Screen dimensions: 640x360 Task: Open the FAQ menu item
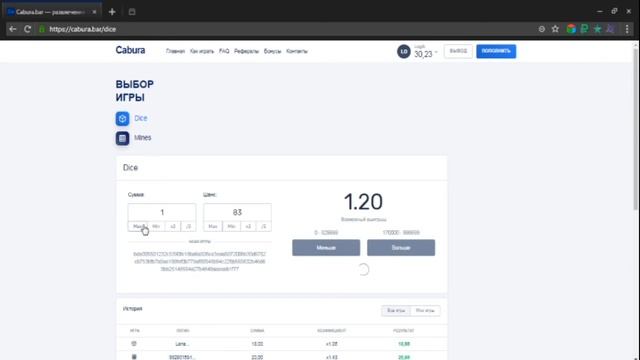pos(224,51)
